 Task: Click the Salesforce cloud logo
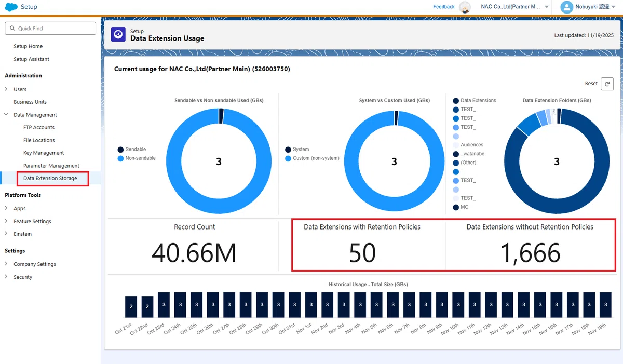11,7
